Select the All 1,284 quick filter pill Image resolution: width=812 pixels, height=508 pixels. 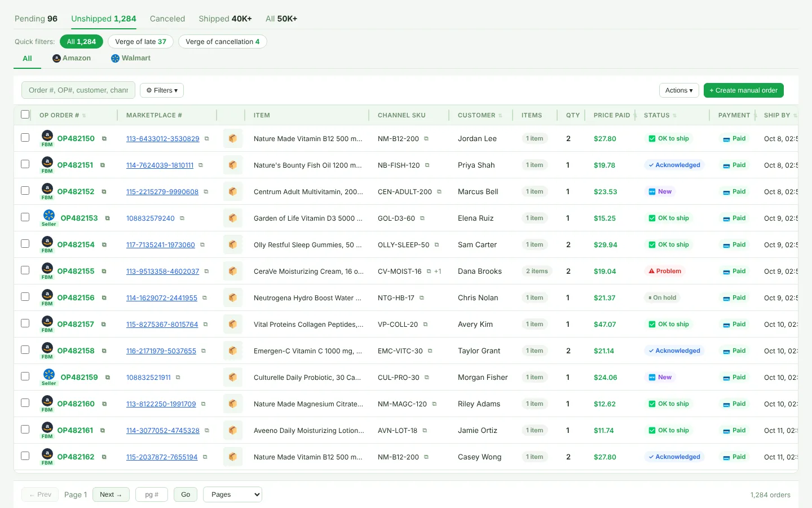point(81,42)
